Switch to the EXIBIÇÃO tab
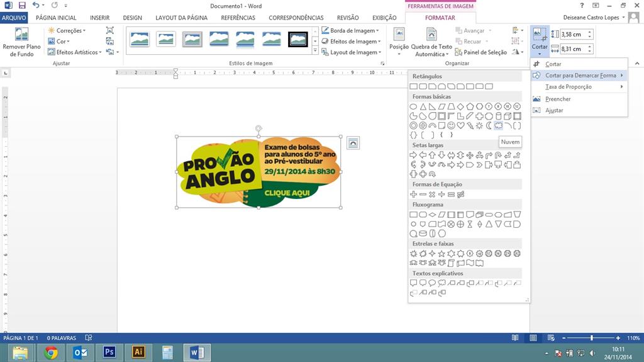This screenshot has height=362, width=644. pyautogui.click(x=384, y=18)
